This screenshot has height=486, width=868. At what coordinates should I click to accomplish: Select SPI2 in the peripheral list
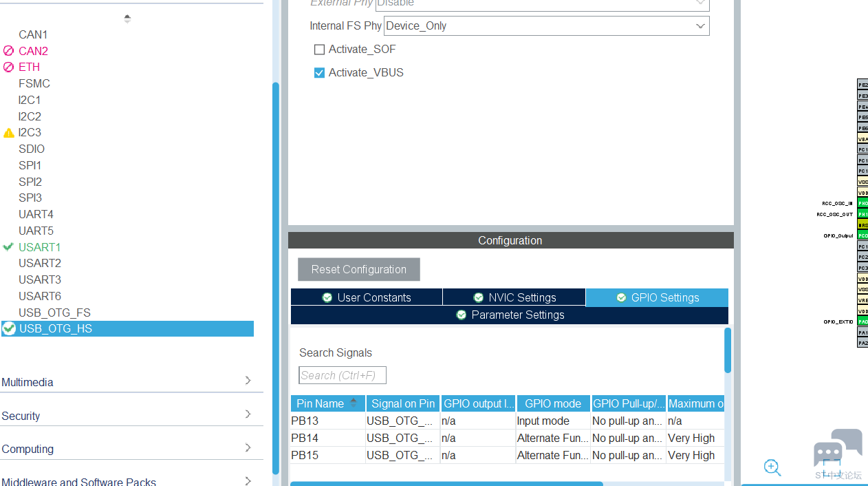coord(30,182)
